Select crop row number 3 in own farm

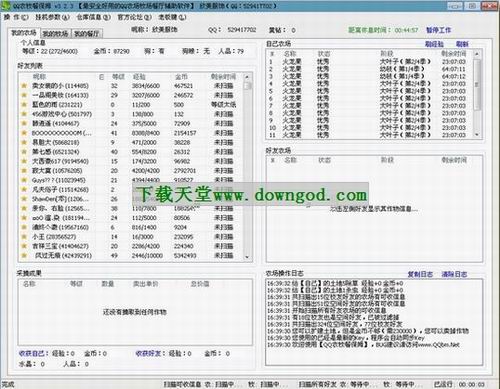pos(370,76)
